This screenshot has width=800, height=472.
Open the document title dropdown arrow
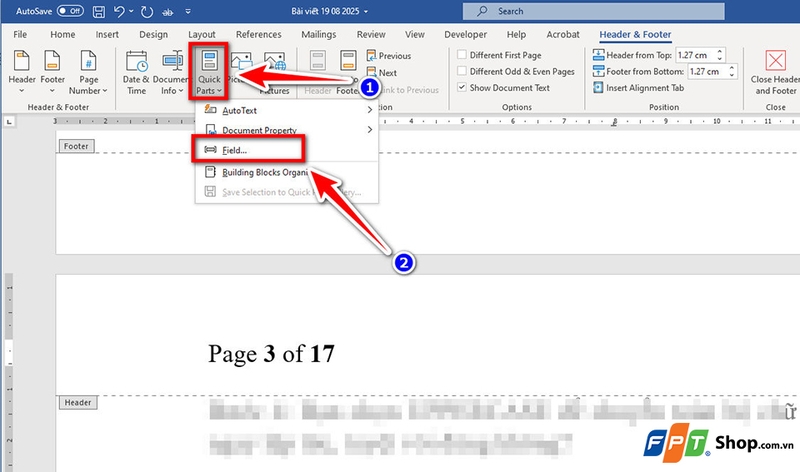[x=366, y=11]
